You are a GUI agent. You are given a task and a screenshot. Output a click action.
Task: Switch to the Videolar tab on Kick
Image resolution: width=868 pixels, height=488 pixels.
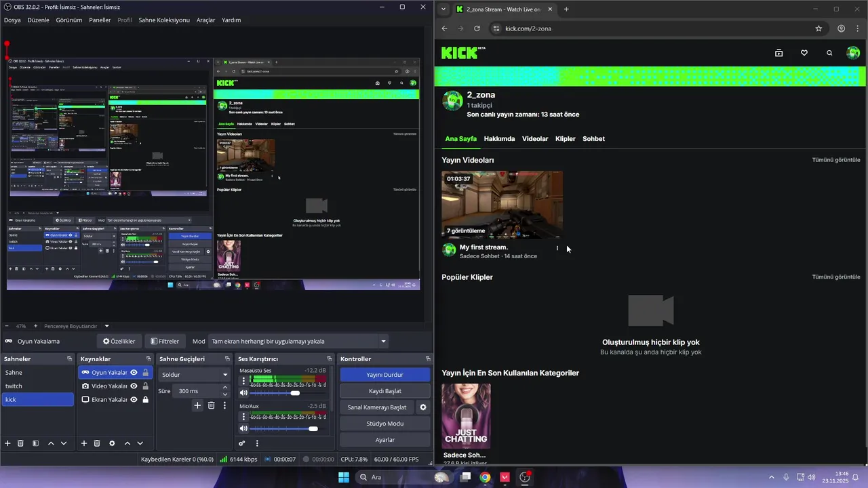535,139
